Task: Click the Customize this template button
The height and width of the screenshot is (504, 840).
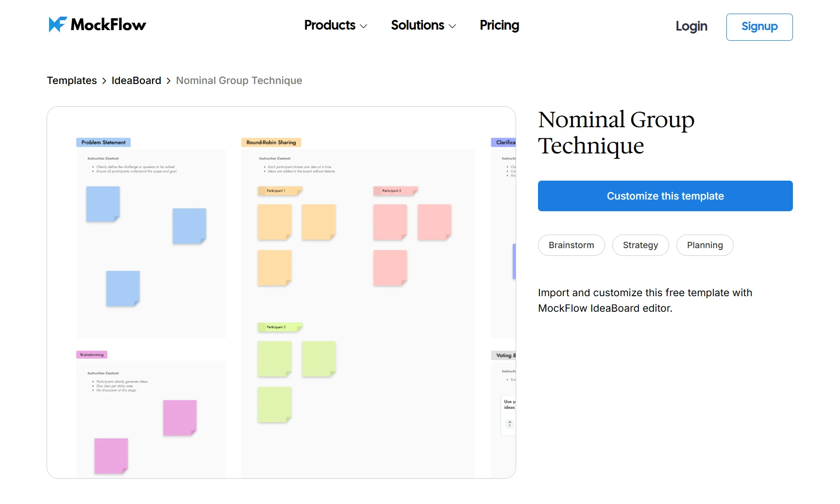Action: tap(665, 196)
